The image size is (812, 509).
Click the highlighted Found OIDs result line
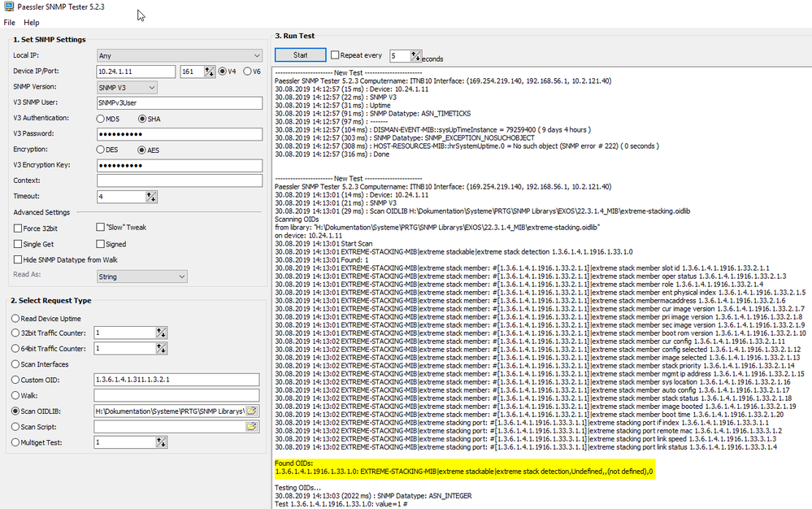(464, 472)
